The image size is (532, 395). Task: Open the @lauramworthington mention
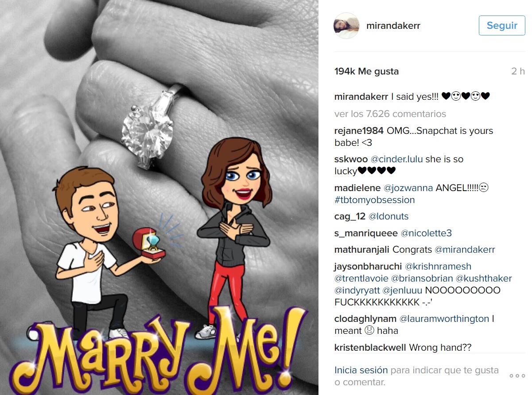point(444,319)
